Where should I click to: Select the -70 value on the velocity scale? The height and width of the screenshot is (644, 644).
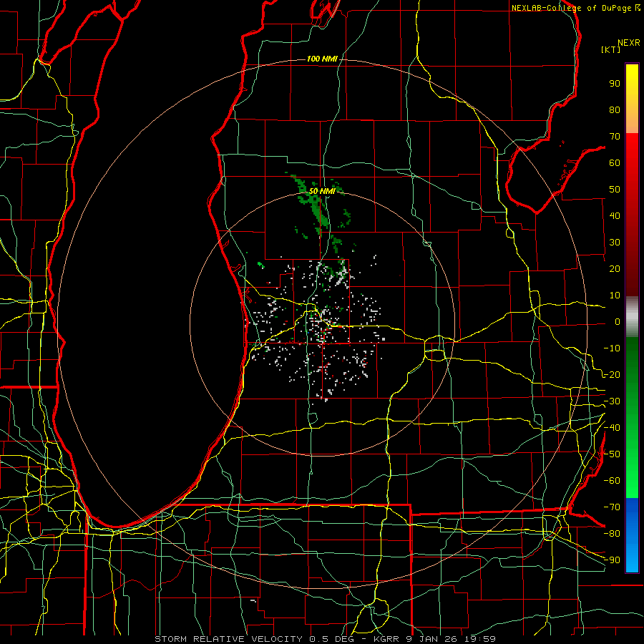coord(612,507)
